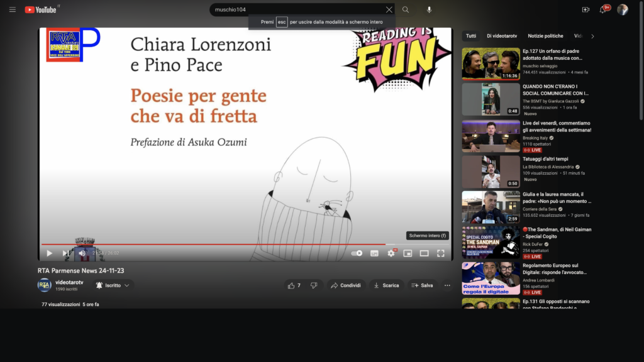This screenshot has width=644, height=362.
Task: Click the '77 visualizzazioni' description text
Action: pos(61,304)
